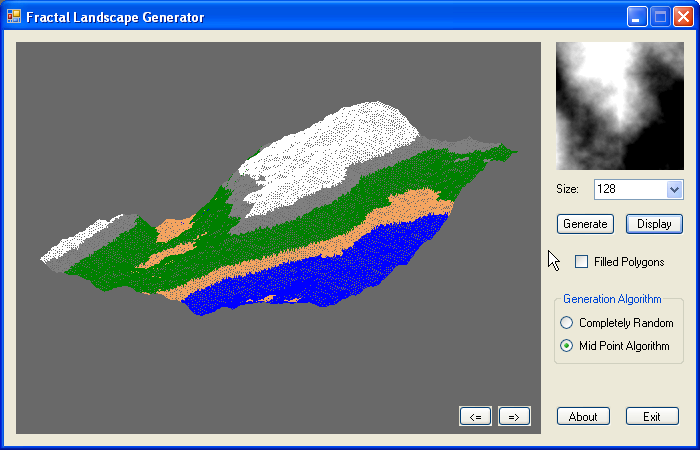Click the Size: label

pyautogui.click(x=567, y=189)
